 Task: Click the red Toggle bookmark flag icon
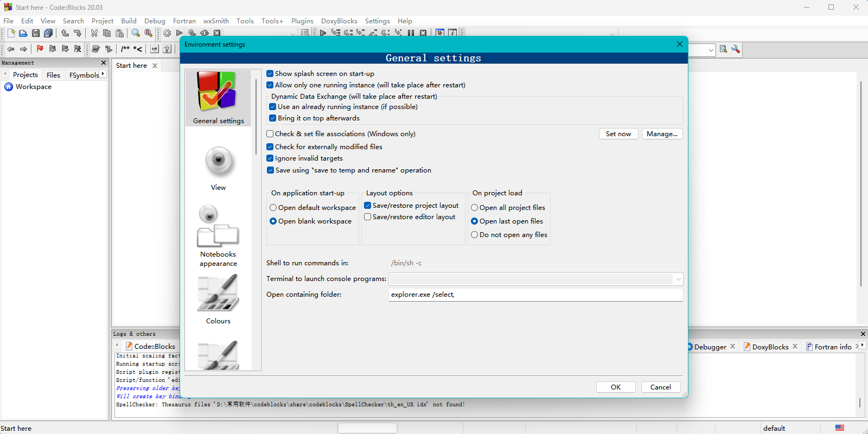click(x=40, y=49)
